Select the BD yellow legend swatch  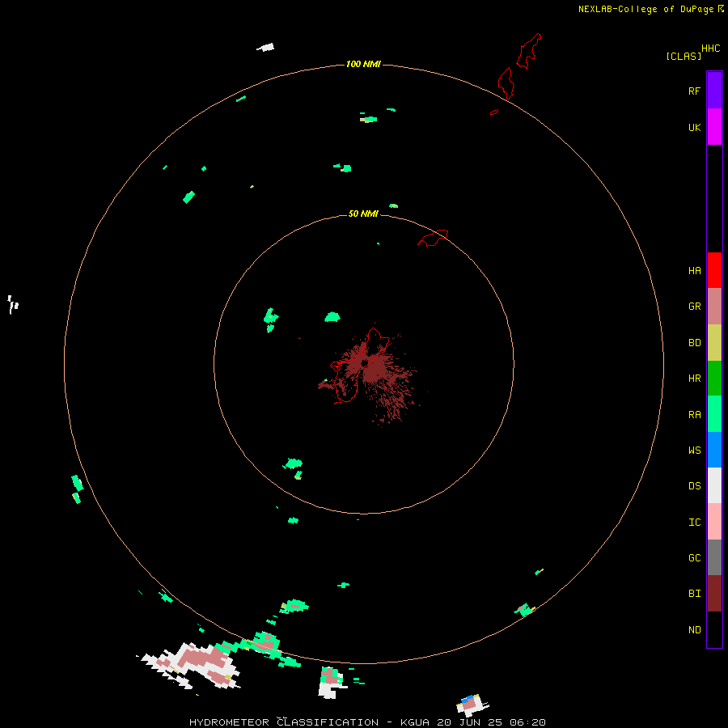click(x=714, y=343)
